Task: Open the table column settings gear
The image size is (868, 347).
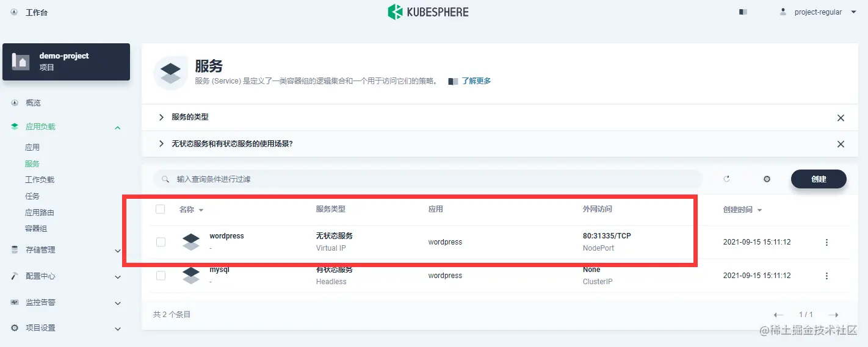Action: [767, 179]
